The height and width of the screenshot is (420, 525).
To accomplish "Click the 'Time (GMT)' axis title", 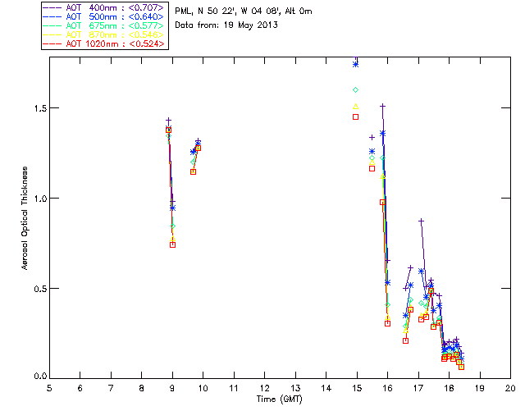I will (x=279, y=399).
